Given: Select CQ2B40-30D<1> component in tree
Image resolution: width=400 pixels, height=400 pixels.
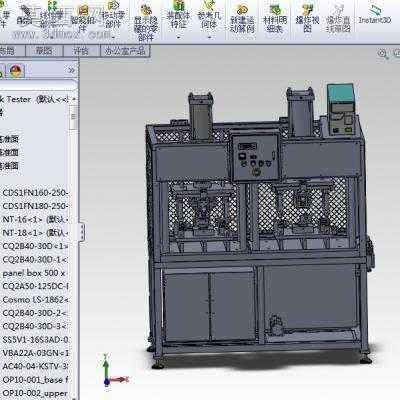Looking at the screenshot, I should (x=35, y=246).
